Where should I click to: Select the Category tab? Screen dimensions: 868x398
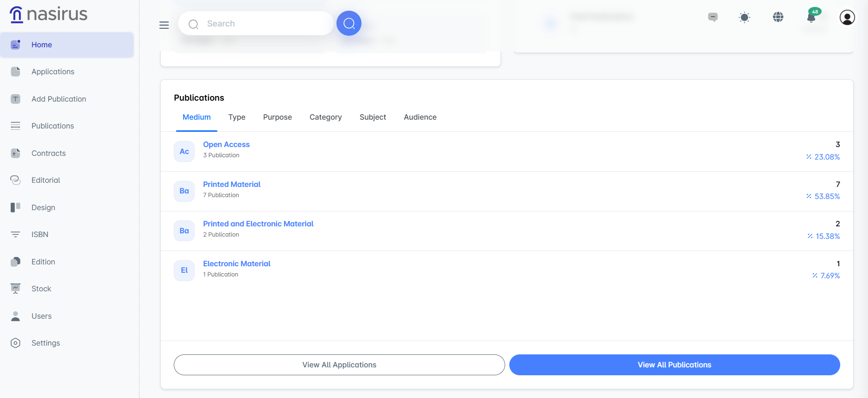[x=325, y=117]
